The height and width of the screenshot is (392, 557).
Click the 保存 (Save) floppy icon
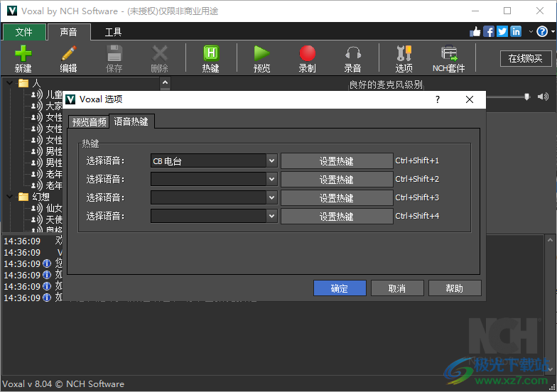[114, 58]
